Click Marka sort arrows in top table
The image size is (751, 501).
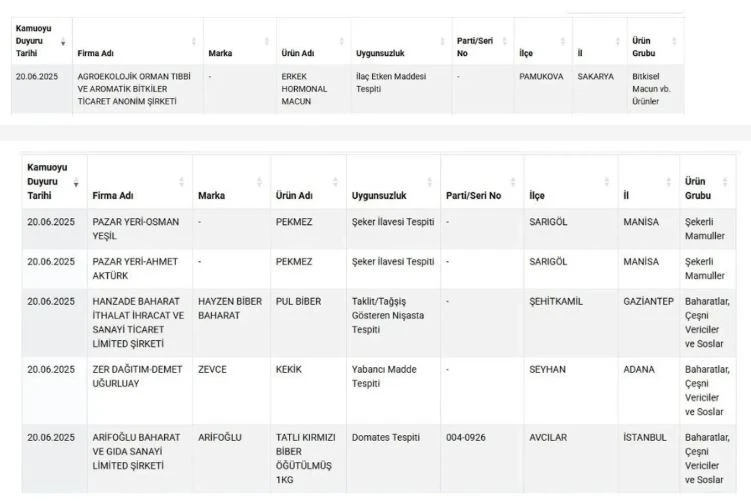[267, 42]
